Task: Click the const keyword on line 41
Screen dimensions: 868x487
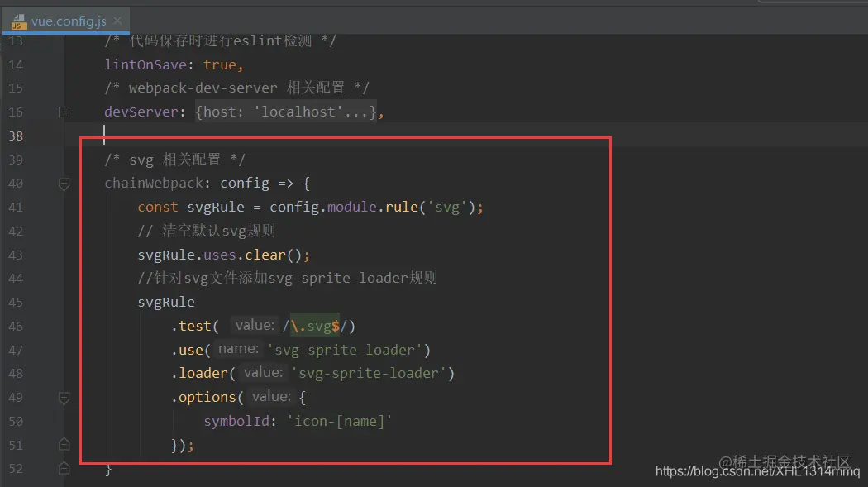Action: coord(158,207)
